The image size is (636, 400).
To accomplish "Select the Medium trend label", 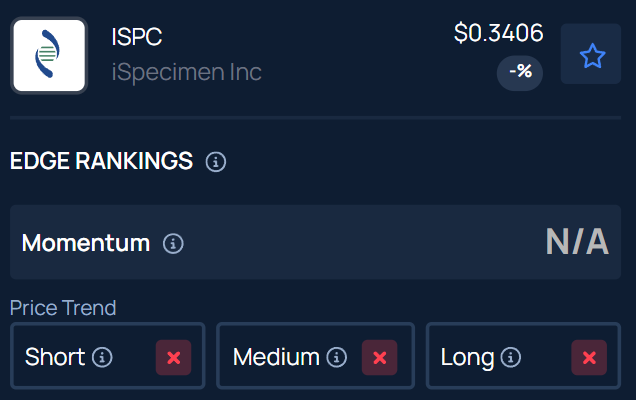I will (276, 357).
